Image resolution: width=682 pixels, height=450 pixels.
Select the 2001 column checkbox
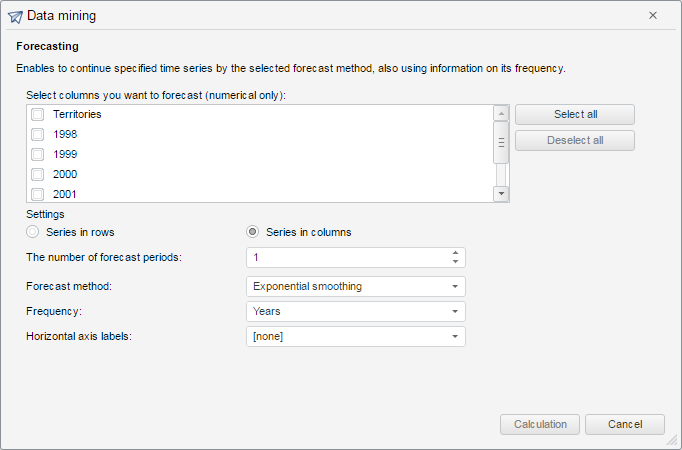(37, 194)
